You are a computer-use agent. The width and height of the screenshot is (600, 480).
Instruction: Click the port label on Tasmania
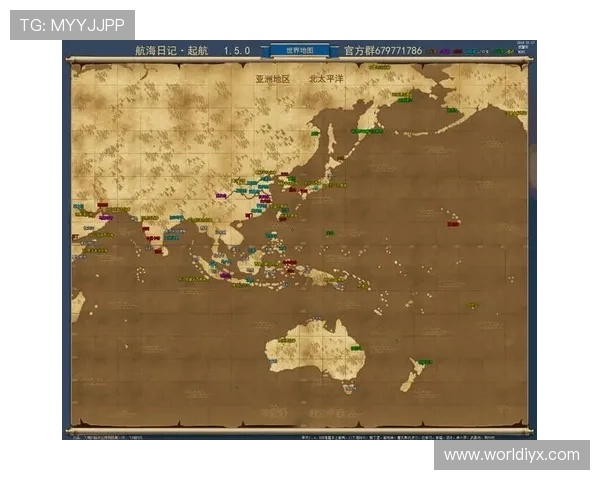pos(350,389)
